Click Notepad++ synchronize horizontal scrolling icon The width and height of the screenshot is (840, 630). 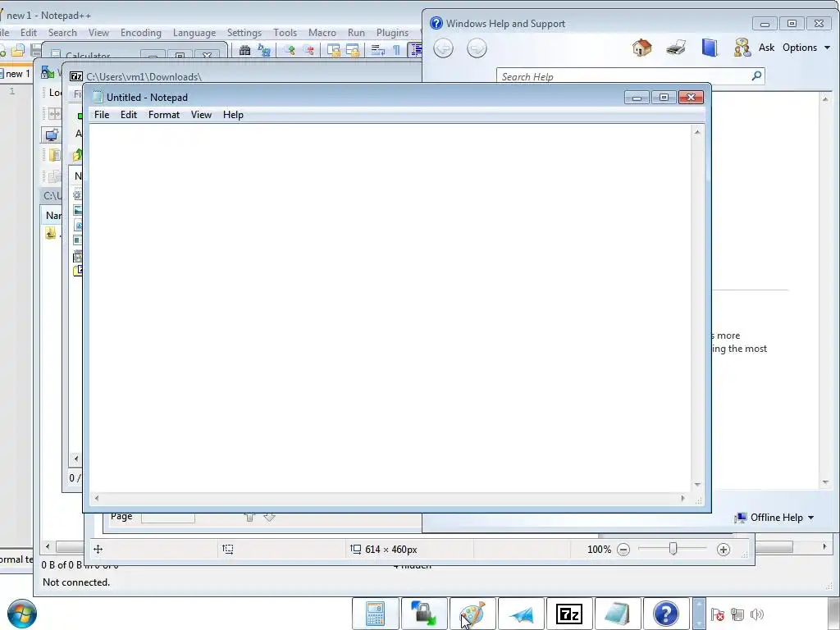353,50
